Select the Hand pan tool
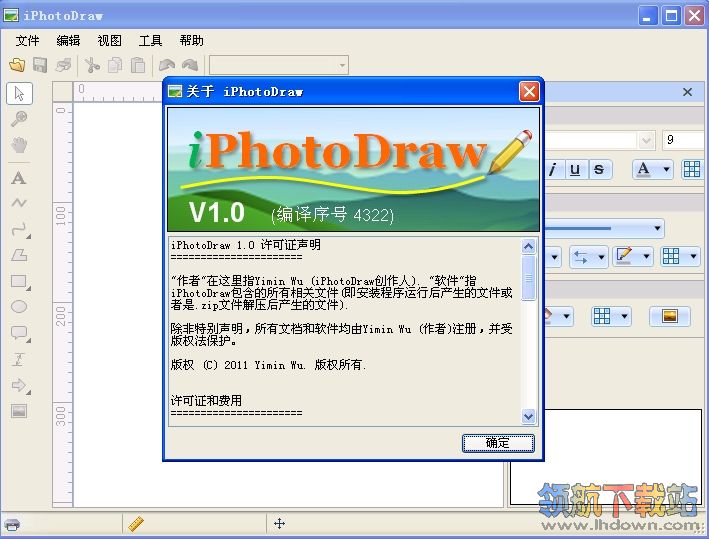The image size is (709, 539). pos(19,145)
